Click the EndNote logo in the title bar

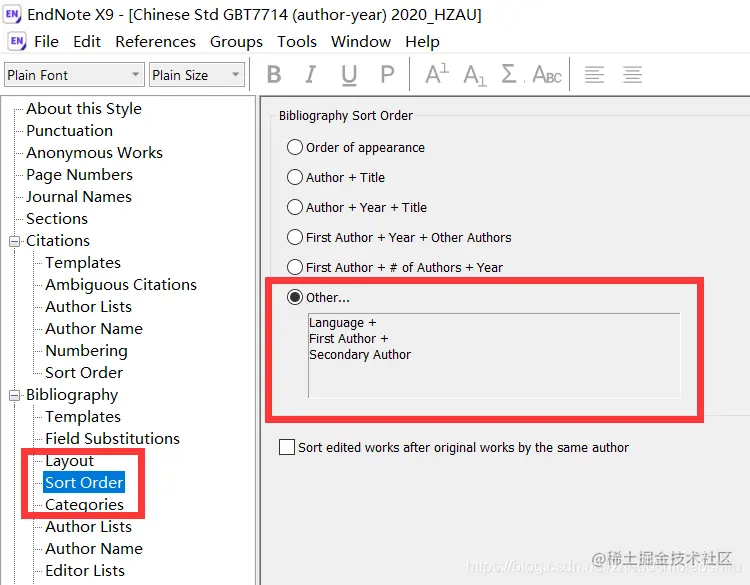point(12,15)
